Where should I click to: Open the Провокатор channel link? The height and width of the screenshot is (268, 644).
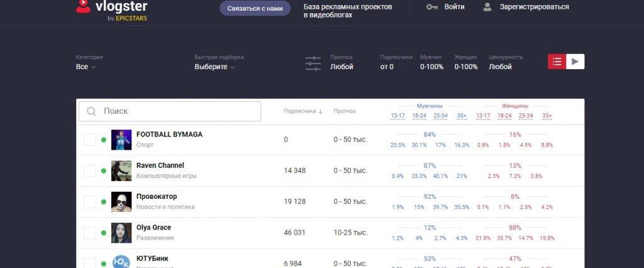(157, 196)
